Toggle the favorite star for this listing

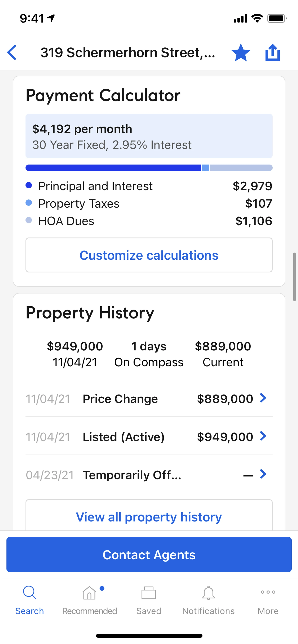pos(241,53)
